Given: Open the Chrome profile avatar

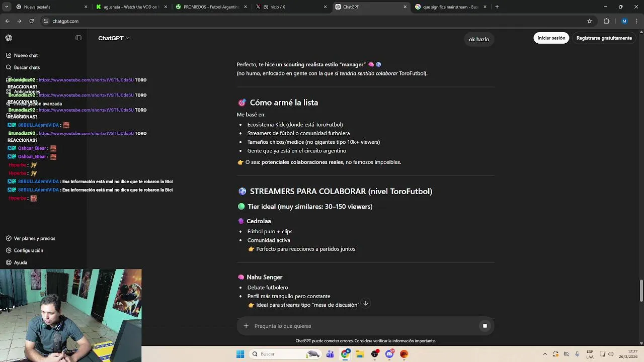Looking at the screenshot, I should click(624, 21).
